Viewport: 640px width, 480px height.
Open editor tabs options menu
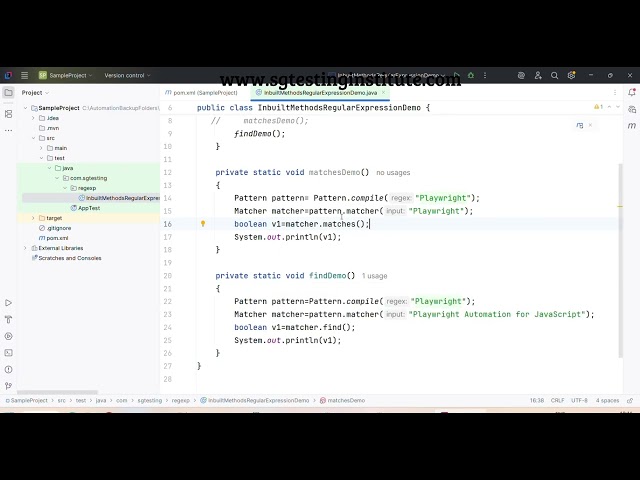[x=615, y=93]
